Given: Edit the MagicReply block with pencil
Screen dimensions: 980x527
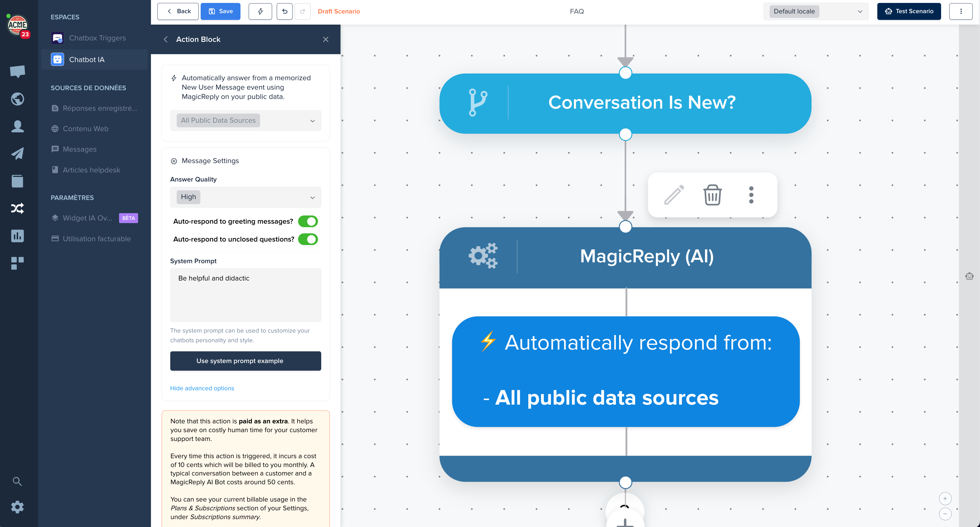Looking at the screenshot, I should 674,195.
